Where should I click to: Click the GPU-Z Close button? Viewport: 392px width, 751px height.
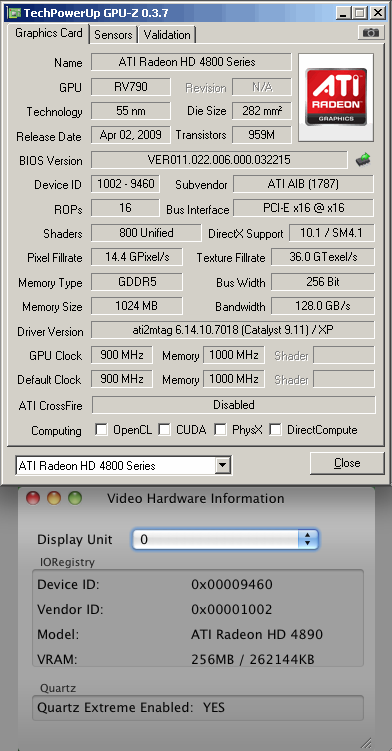(347, 463)
